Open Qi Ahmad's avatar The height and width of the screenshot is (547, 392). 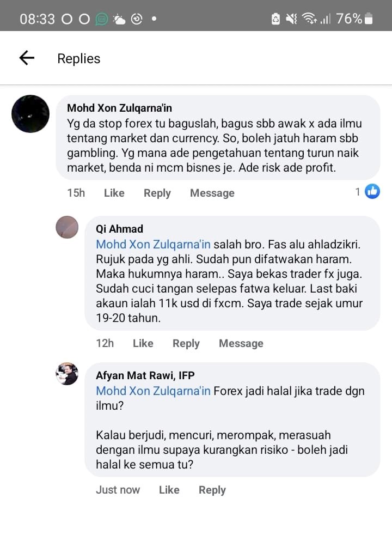click(67, 227)
